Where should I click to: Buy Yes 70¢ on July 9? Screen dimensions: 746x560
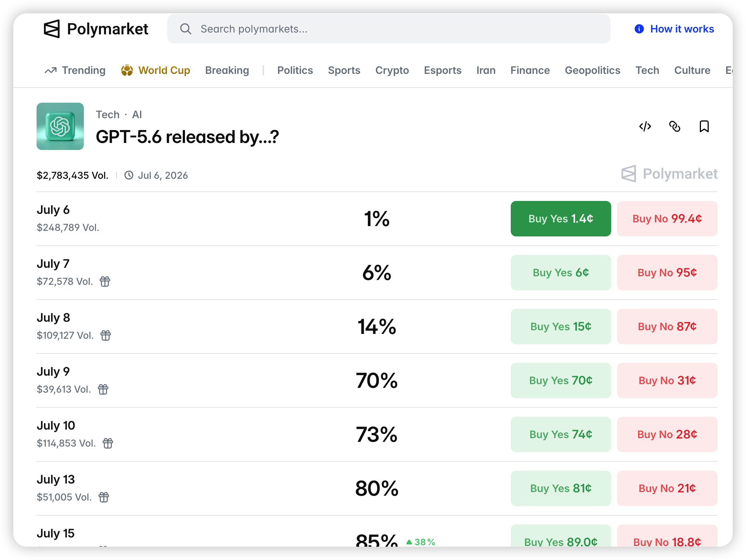[x=561, y=380]
